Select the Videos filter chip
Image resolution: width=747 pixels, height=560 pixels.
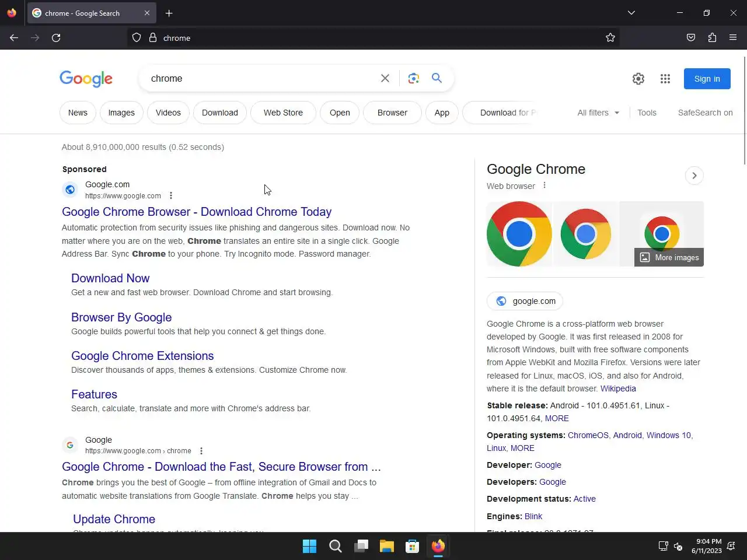point(168,113)
